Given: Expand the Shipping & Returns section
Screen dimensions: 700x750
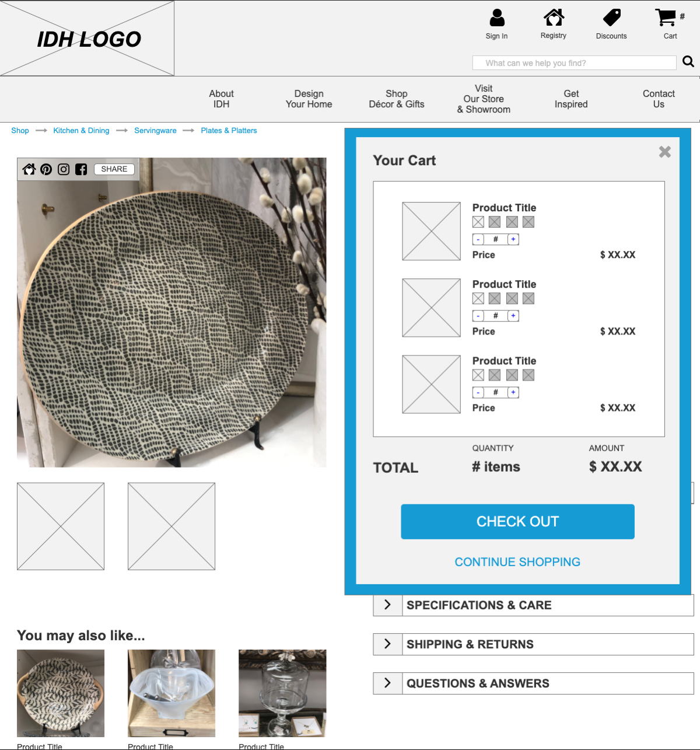Looking at the screenshot, I should (533, 644).
